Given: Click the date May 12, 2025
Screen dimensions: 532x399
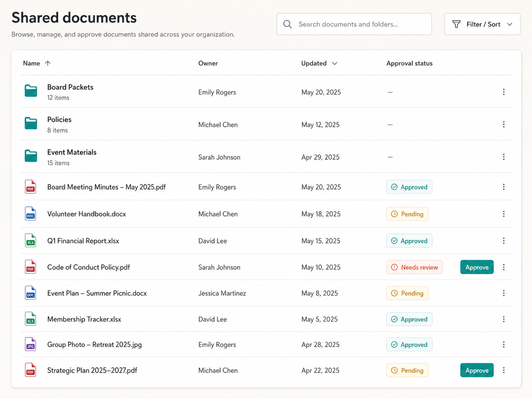Looking at the screenshot, I should (320, 125).
